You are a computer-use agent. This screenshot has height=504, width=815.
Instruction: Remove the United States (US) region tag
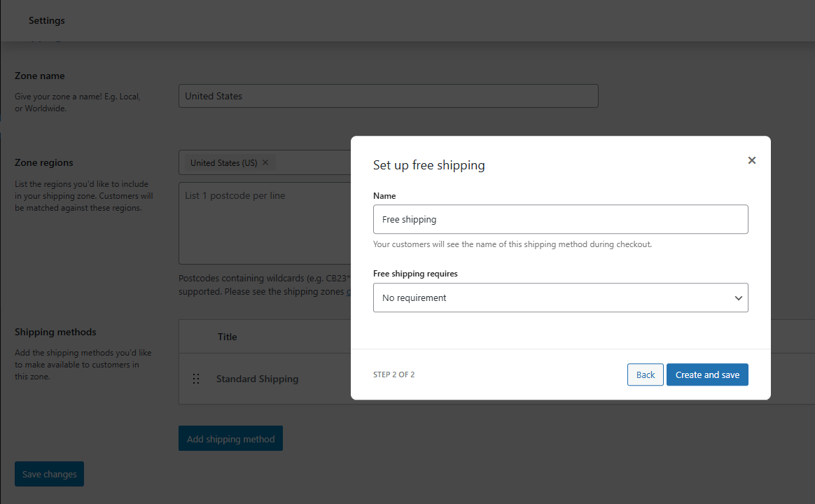point(265,162)
